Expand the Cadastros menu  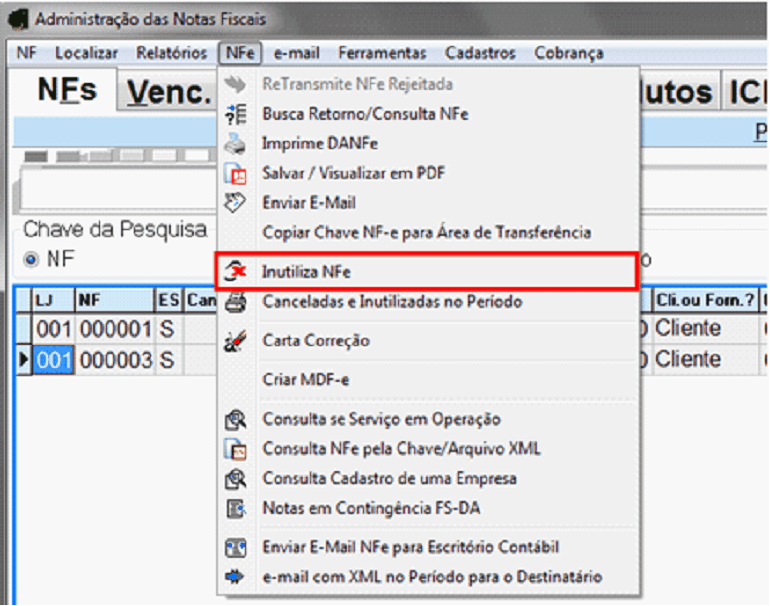click(x=480, y=53)
